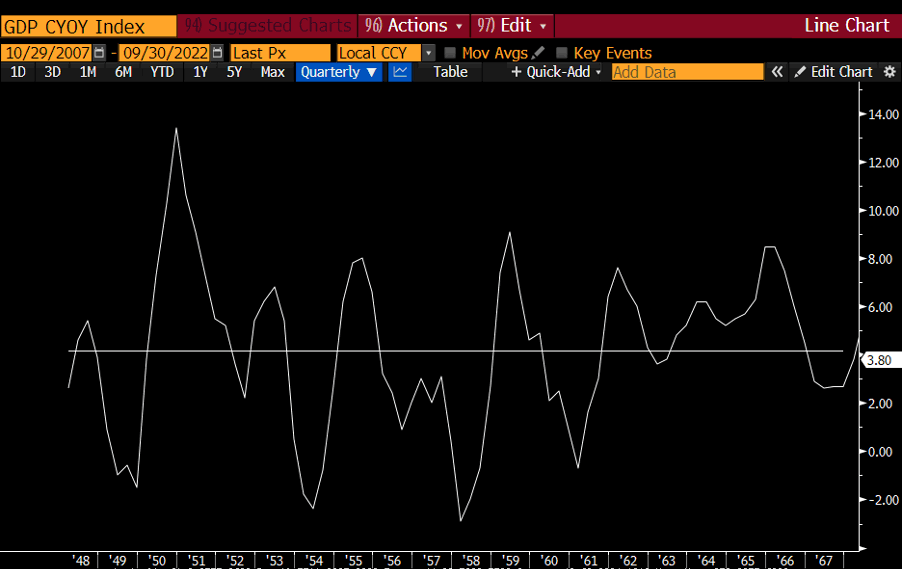Image resolution: width=902 pixels, height=570 pixels.
Task: Select the 3D time range
Action: coord(53,72)
